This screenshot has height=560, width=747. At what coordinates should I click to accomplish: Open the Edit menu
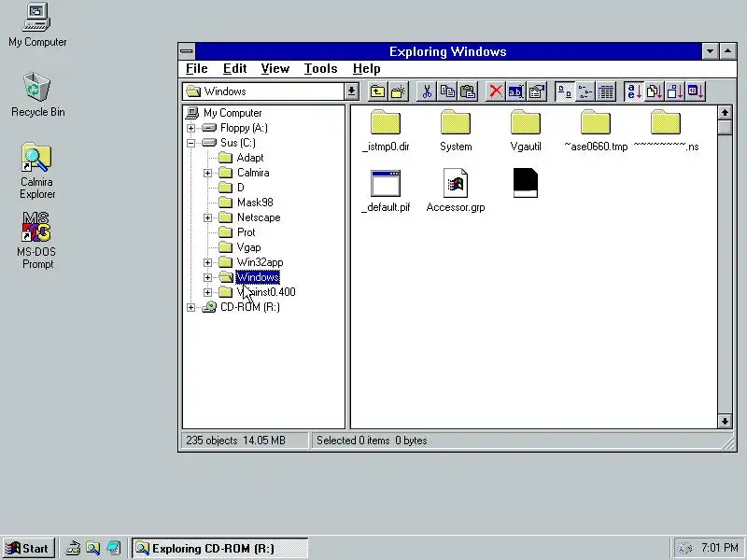[x=235, y=68]
